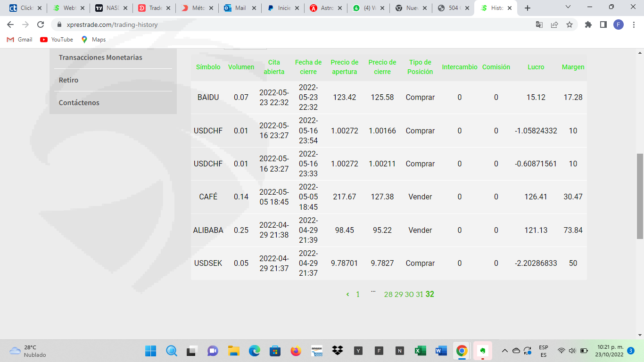
Task: Go to page 31 of trading history
Action: point(420,294)
